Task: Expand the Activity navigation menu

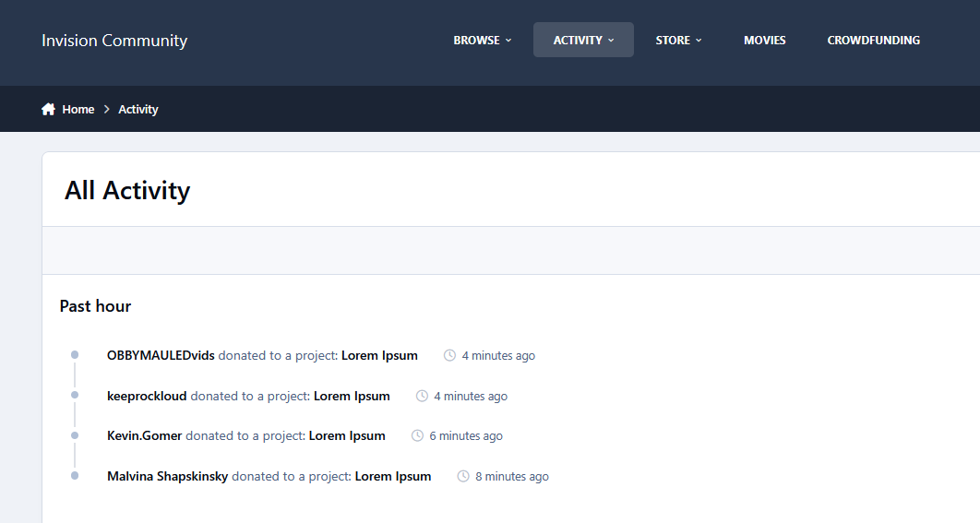Action: pyautogui.click(x=583, y=40)
